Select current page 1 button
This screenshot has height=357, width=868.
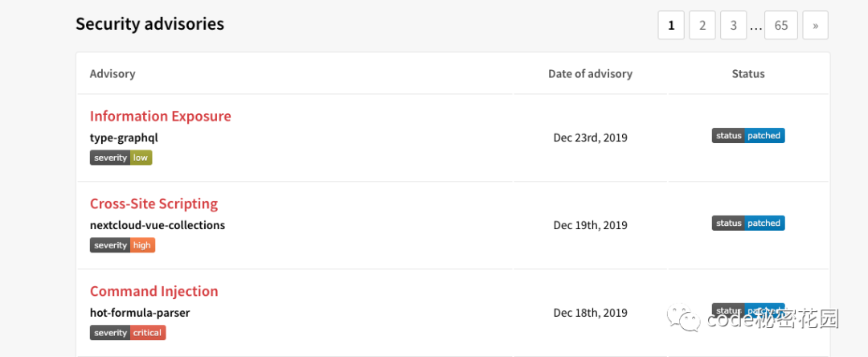point(671,25)
